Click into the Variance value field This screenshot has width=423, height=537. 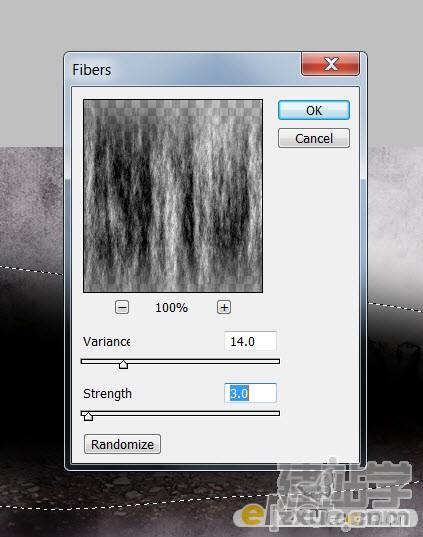pos(250,341)
